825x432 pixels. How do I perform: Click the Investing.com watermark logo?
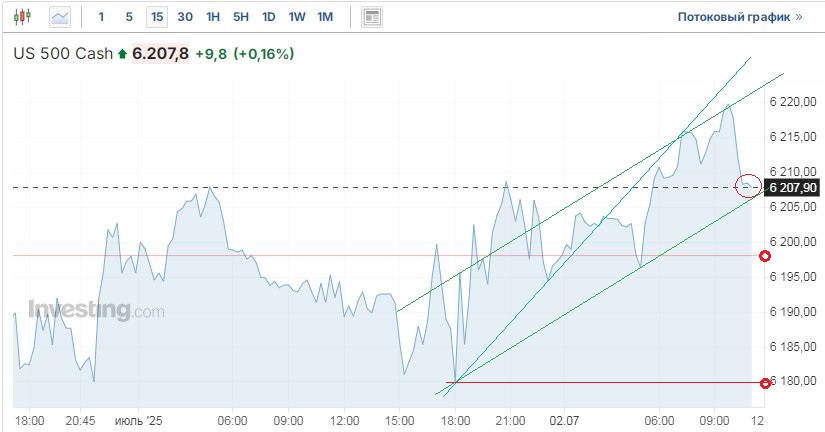(97, 310)
